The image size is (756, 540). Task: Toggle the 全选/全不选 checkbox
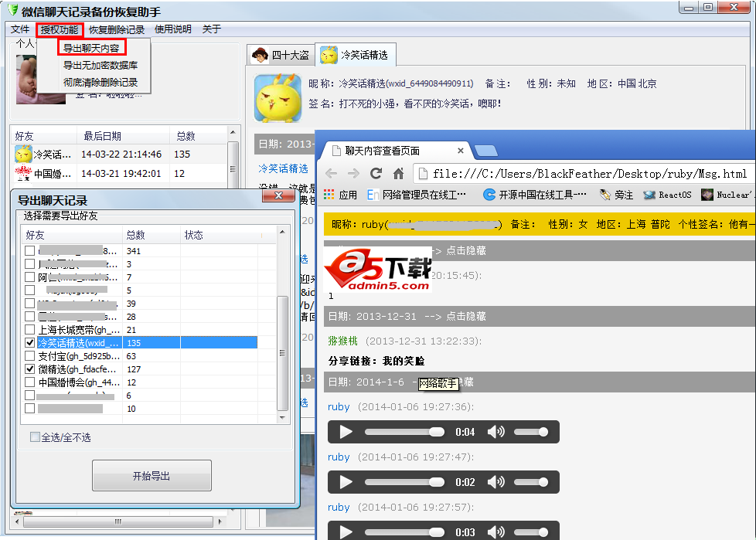point(35,437)
